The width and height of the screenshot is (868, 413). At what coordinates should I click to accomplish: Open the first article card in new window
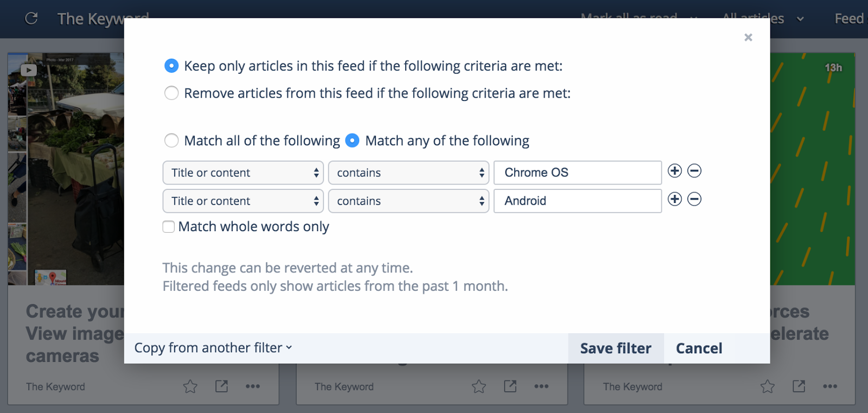[221, 386]
